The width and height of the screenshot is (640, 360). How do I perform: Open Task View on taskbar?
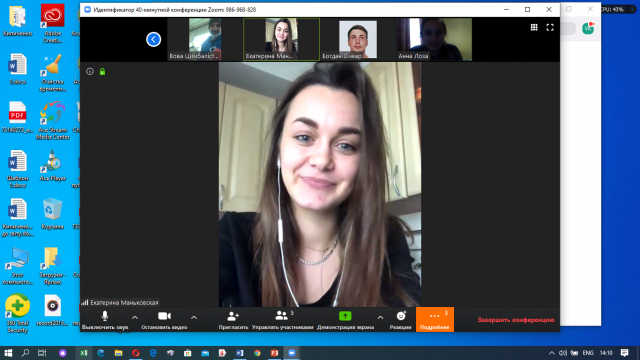coord(42,353)
